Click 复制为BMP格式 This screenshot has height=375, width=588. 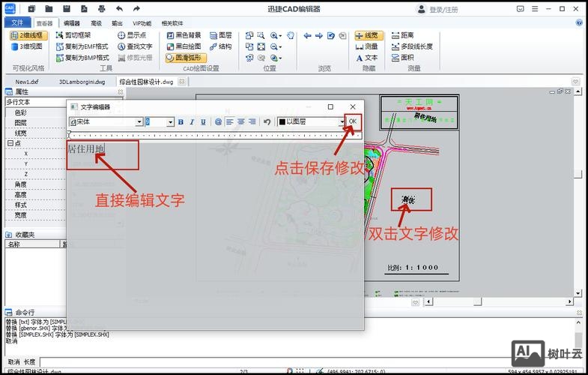[82, 58]
